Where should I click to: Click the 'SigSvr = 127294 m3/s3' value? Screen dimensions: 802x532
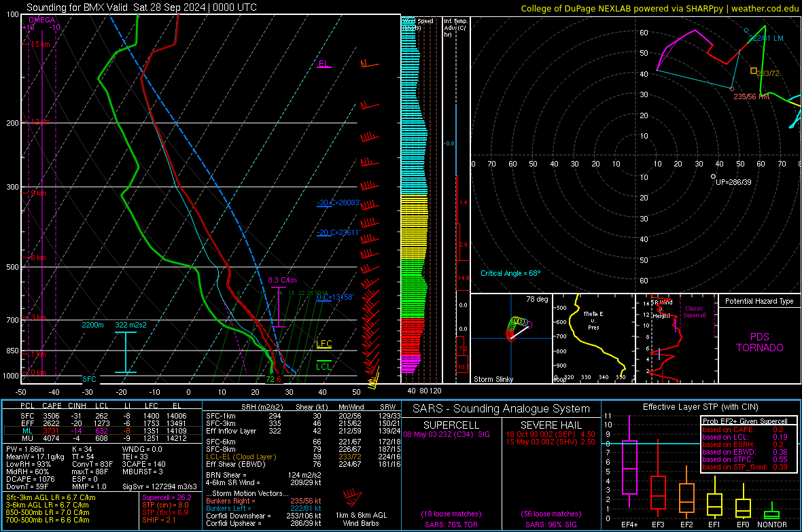pyautogui.click(x=159, y=487)
